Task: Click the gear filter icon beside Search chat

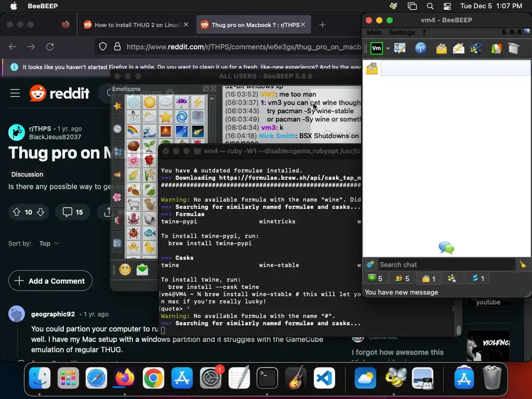Action: [370, 264]
